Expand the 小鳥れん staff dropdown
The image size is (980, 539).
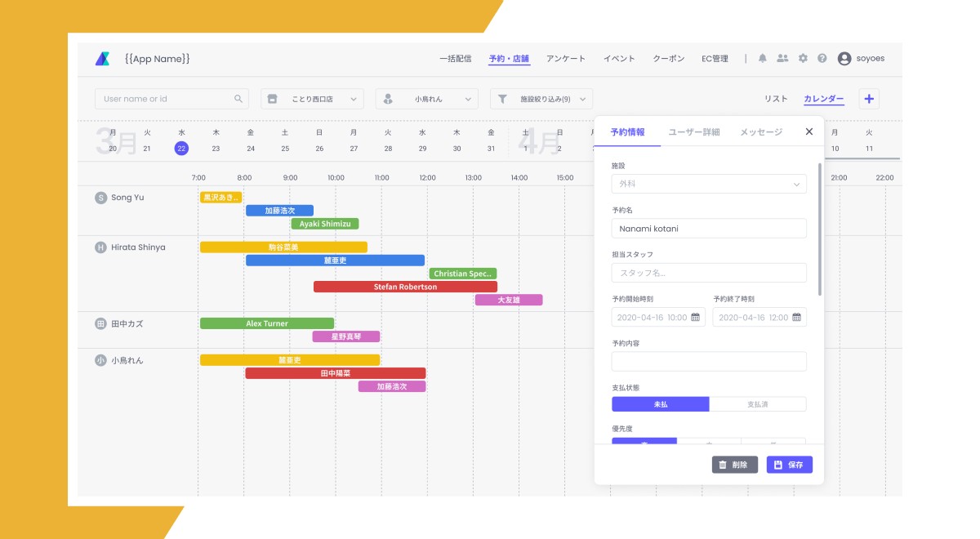pos(426,99)
